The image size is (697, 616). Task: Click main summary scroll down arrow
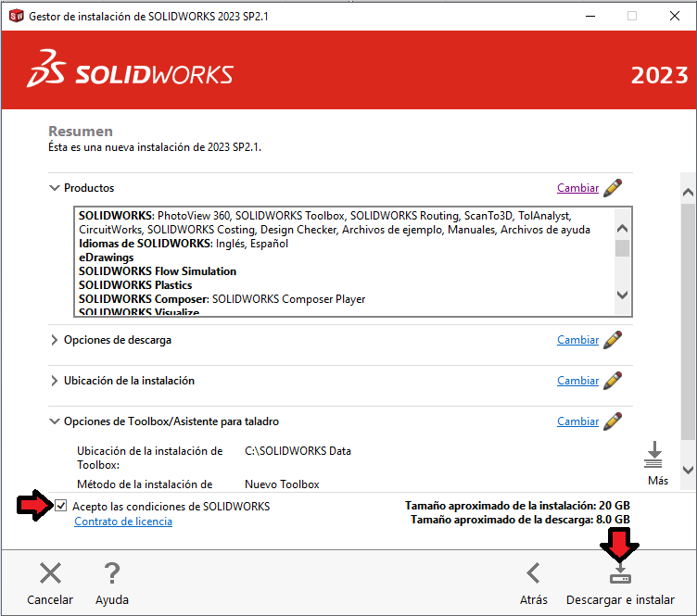point(688,470)
